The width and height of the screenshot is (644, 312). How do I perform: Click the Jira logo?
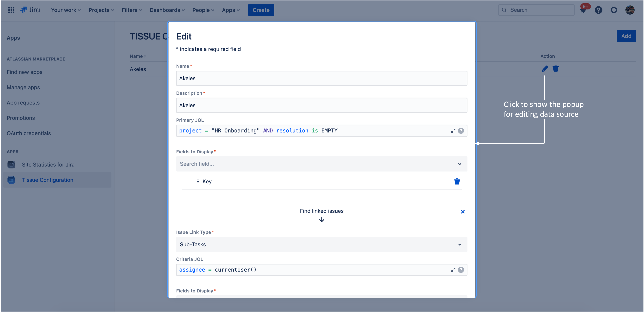[x=30, y=10]
